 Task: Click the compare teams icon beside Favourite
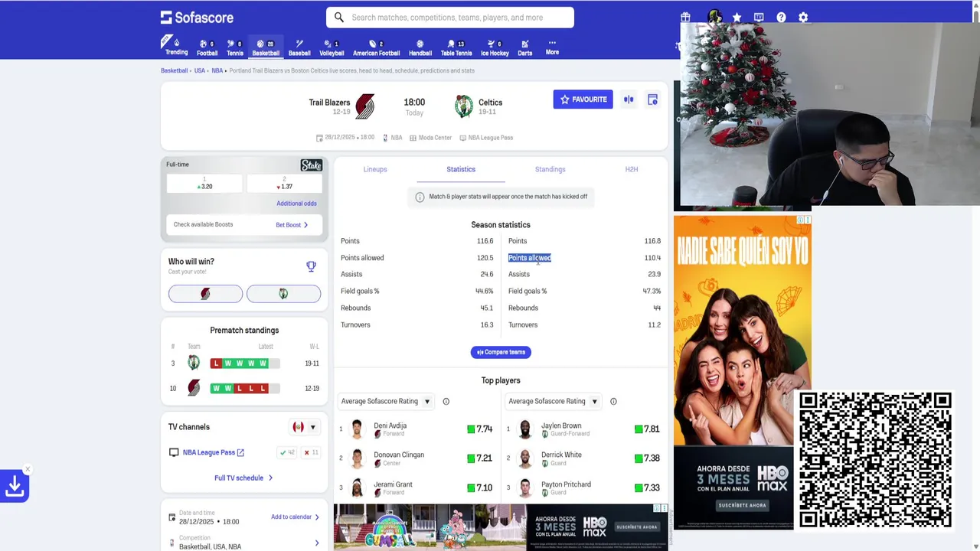click(x=629, y=99)
